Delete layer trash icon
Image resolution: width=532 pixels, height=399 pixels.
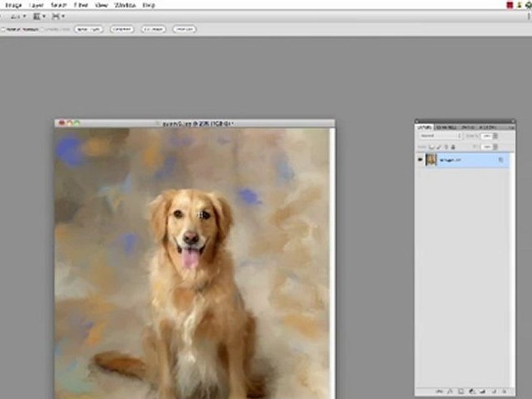[504, 392]
